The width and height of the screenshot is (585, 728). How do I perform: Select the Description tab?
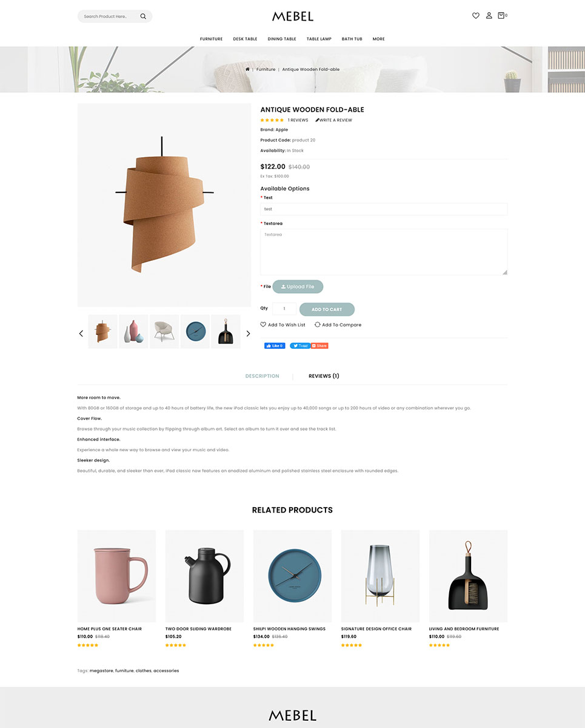pyautogui.click(x=262, y=376)
